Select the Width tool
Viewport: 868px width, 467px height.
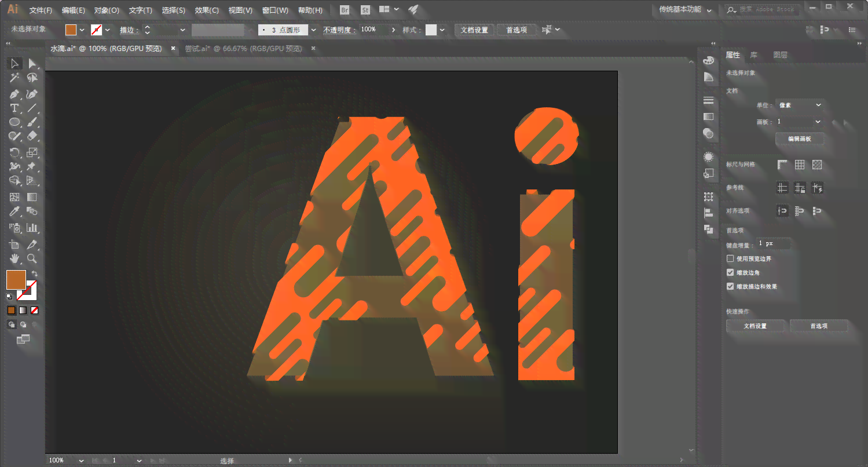tap(15, 167)
